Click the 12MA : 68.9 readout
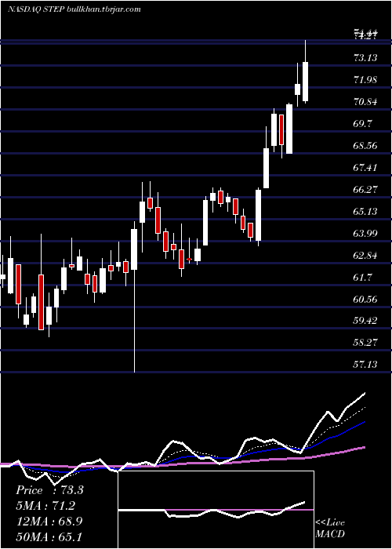 pyautogui.click(x=49, y=521)
